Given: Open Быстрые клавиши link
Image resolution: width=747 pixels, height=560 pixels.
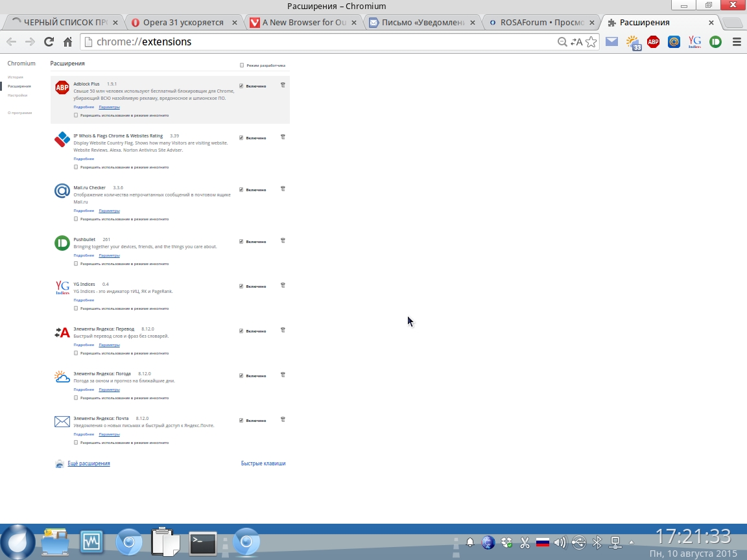Looking at the screenshot, I should 263,463.
